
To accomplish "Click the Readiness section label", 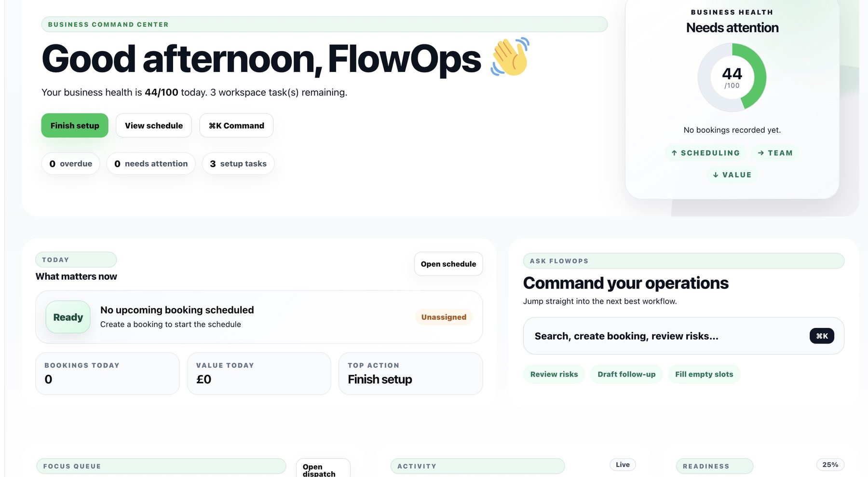I will click(715, 466).
